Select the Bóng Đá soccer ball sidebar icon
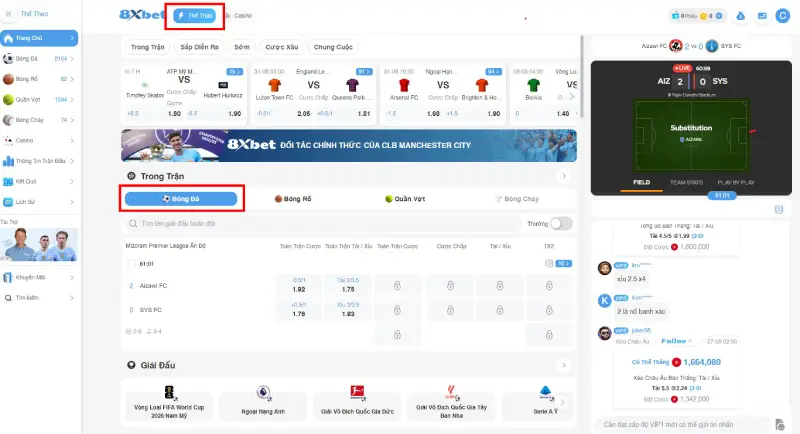The height and width of the screenshot is (434, 800). coord(8,59)
